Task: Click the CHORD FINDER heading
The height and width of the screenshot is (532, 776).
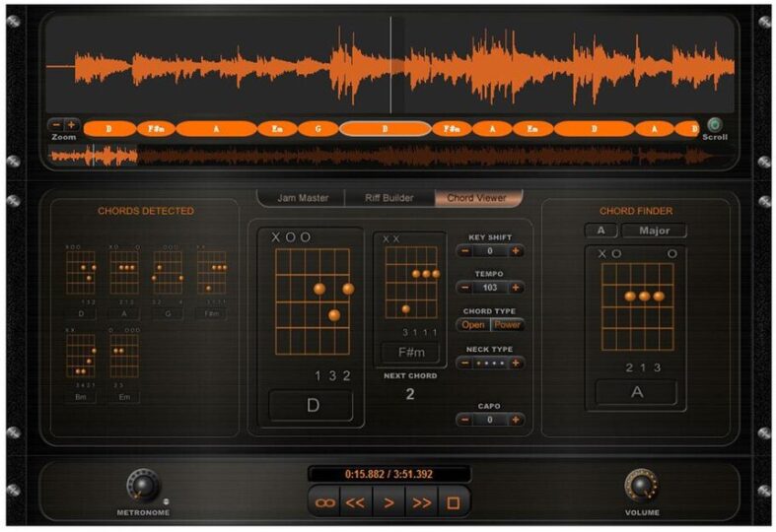Action: click(x=636, y=211)
